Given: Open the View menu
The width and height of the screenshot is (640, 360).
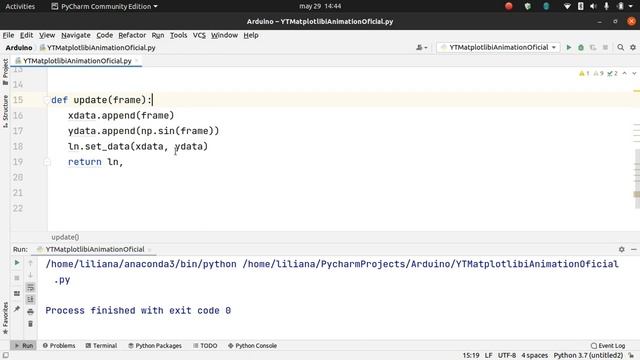Looking at the screenshot, I should [47, 35].
